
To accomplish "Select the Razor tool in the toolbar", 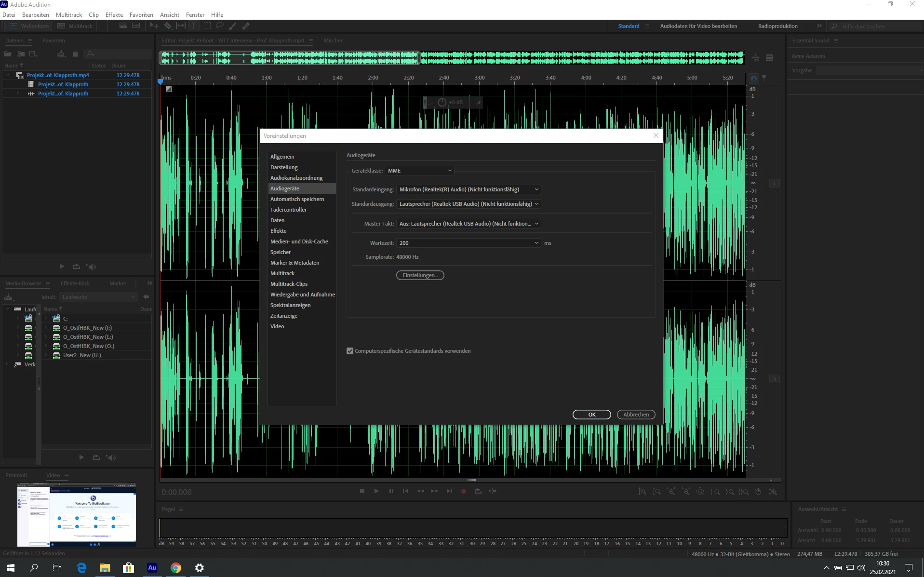I will click(x=168, y=26).
